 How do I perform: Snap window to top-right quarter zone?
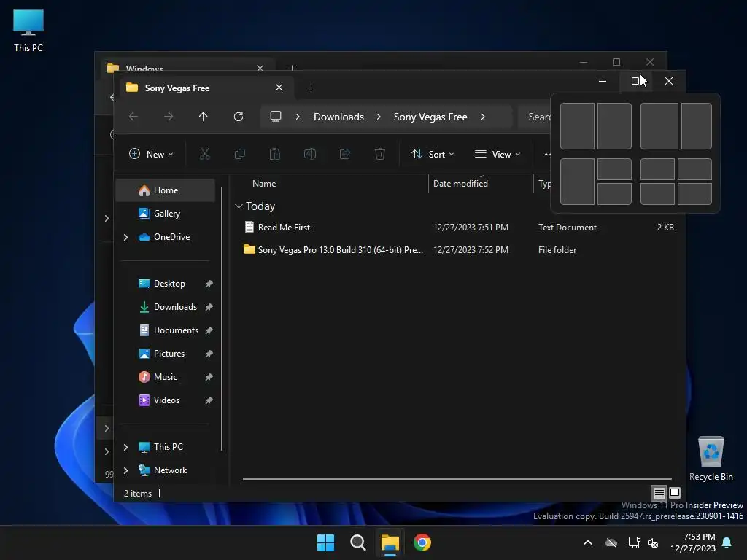pyautogui.click(x=694, y=169)
